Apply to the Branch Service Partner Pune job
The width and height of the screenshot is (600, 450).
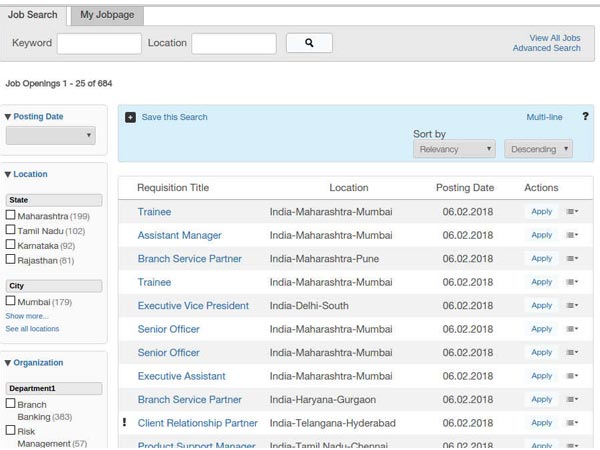tap(541, 259)
